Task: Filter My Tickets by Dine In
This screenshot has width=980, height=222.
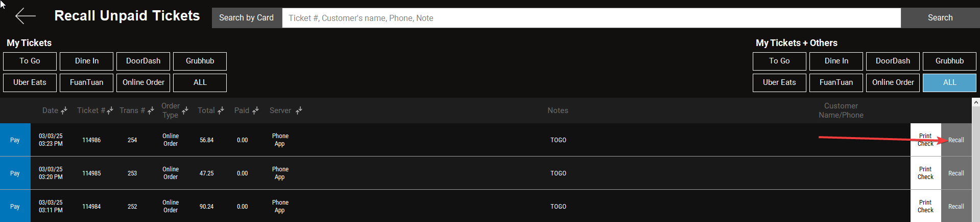Action: click(x=86, y=61)
